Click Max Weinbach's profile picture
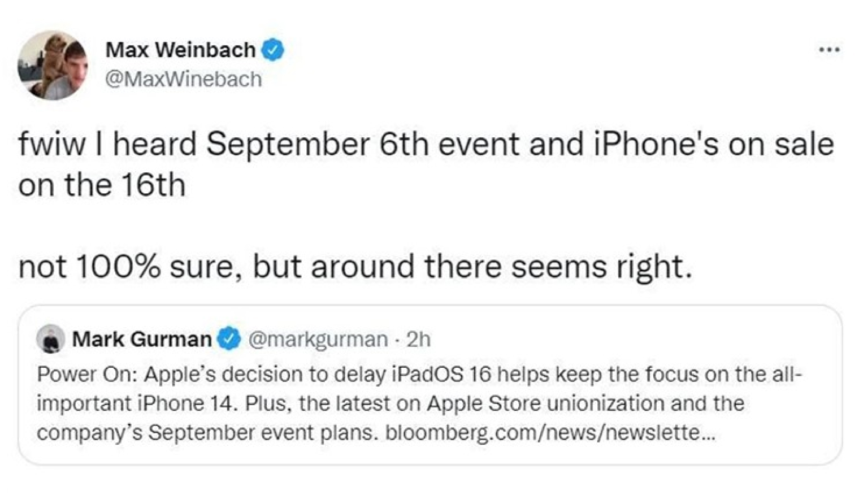 53,65
